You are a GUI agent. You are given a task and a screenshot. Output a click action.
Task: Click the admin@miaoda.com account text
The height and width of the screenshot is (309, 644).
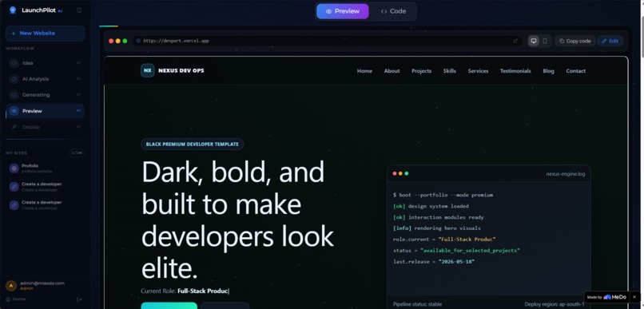pos(42,283)
